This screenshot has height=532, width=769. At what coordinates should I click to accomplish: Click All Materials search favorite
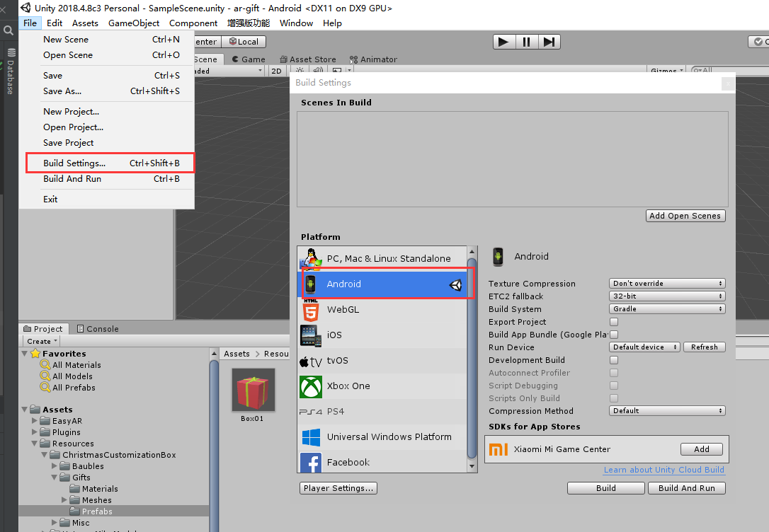pos(71,365)
